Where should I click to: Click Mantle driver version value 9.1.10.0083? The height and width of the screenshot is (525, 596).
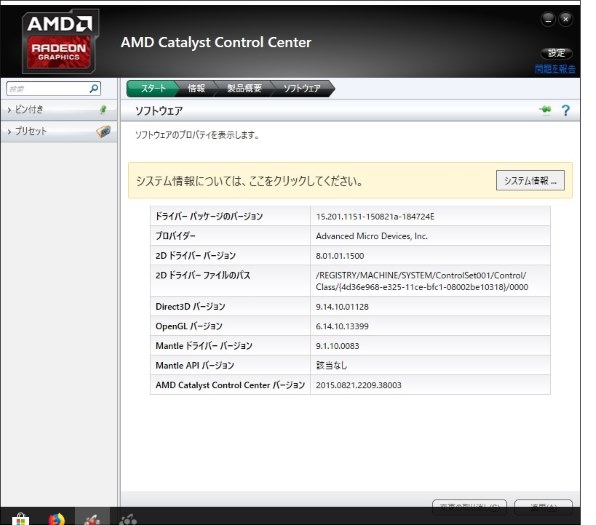[x=338, y=346]
